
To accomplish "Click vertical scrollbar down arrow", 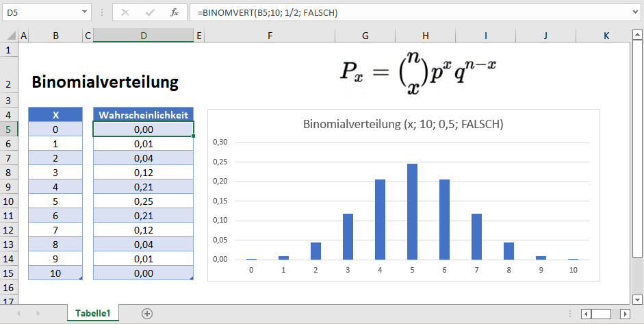I will (x=637, y=299).
